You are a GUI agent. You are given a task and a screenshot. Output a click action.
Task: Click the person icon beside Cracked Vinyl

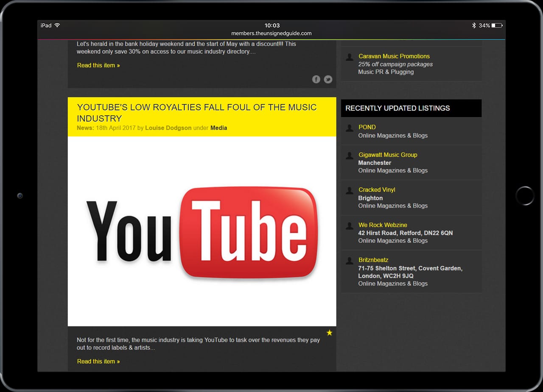tap(350, 190)
